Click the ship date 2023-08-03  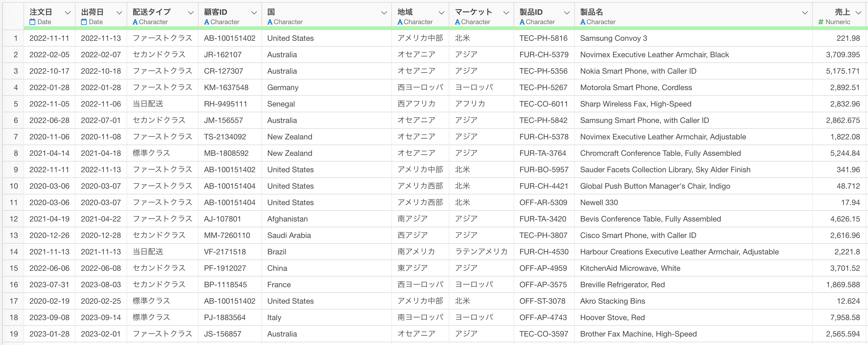pyautogui.click(x=101, y=284)
